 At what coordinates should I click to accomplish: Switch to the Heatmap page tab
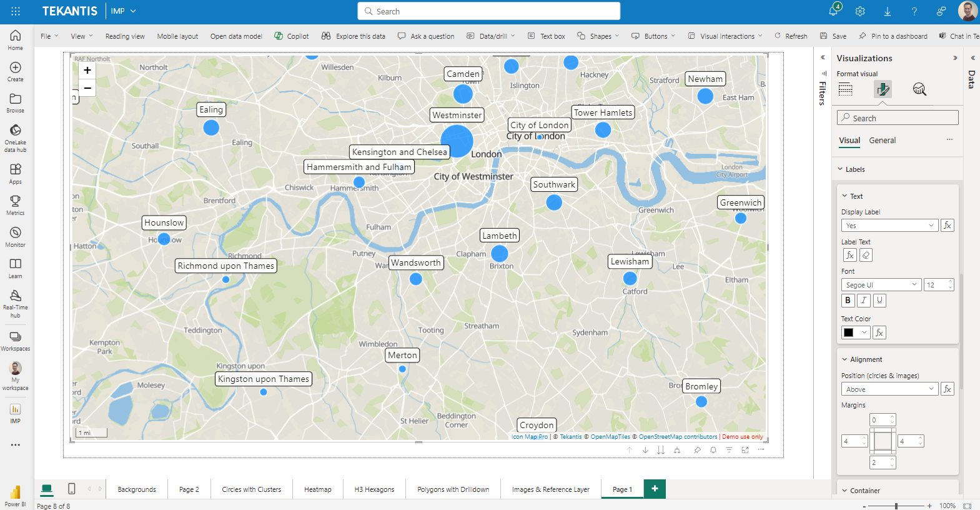(317, 489)
